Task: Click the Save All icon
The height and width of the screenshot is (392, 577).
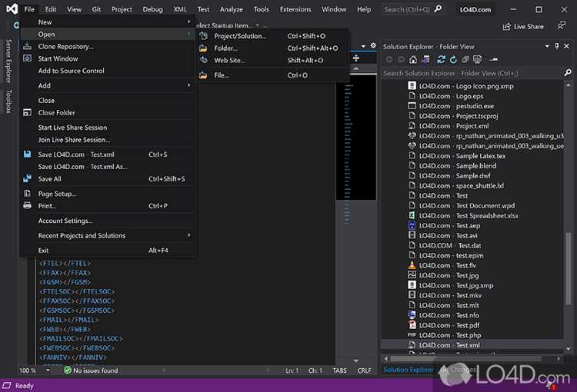Action: tap(27, 179)
